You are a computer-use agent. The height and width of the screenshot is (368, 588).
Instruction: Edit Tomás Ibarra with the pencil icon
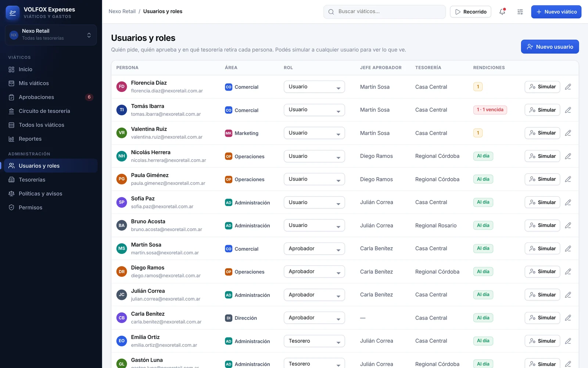coord(568,110)
